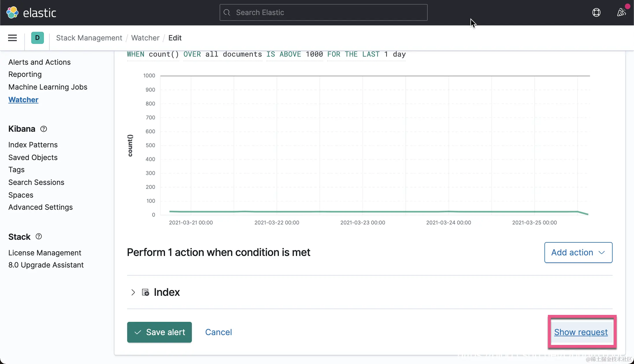Open the help lifebuoy icon
The width and height of the screenshot is (634, 364).
(596, 12)
